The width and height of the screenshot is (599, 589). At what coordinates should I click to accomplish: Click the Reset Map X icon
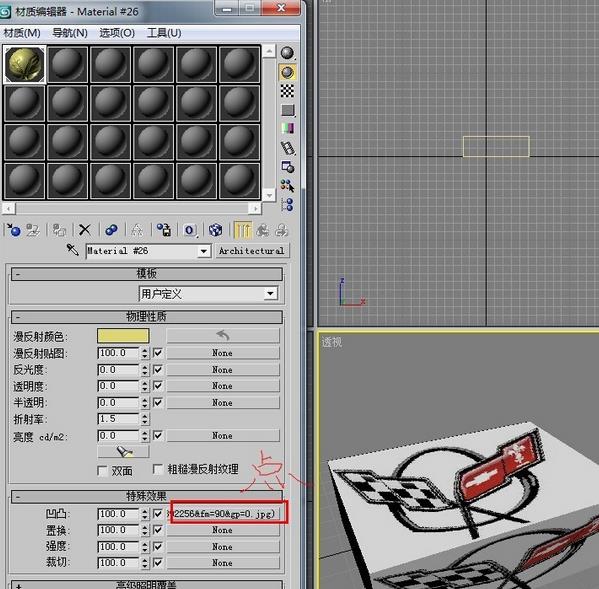click(x=85, y=230)
